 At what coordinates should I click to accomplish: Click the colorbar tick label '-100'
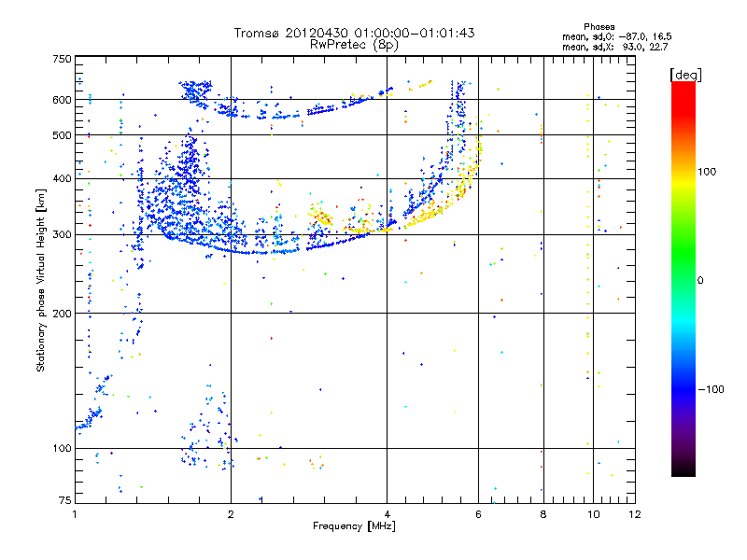712,389
